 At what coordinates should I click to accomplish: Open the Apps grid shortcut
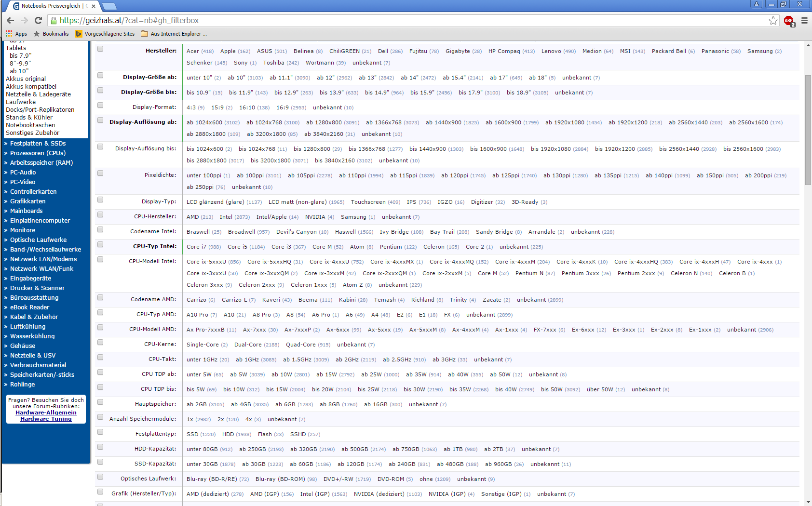click(16, 34)
